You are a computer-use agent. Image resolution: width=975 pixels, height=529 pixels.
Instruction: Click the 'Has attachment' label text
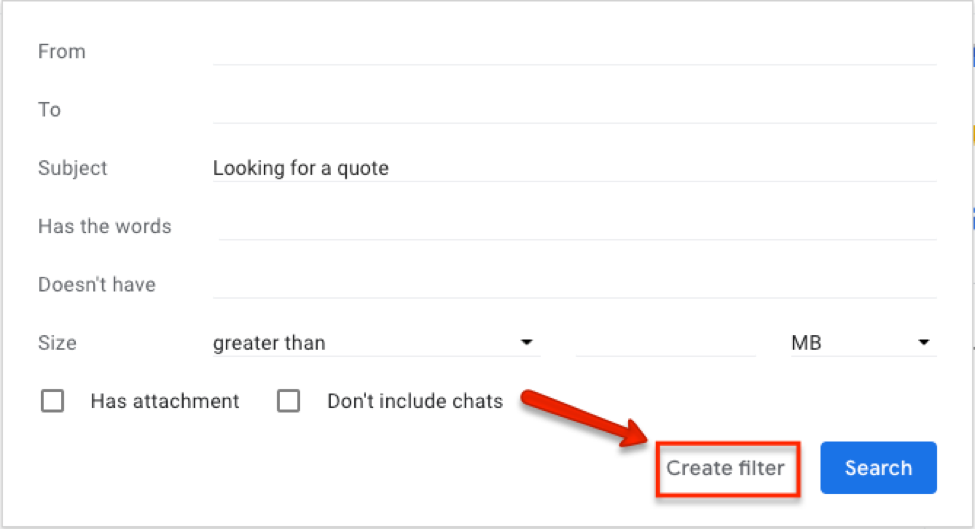tap(165, 401)
